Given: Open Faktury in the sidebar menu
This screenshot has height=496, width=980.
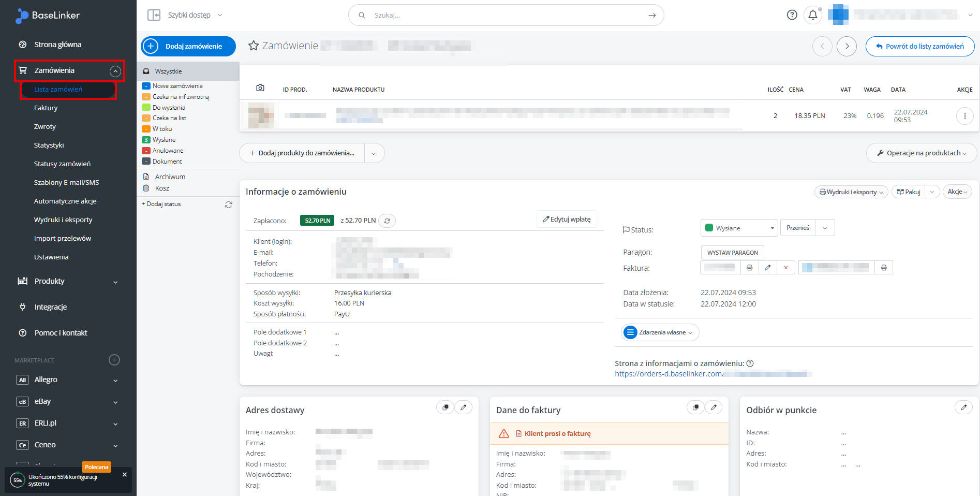Looking at the screenshot, I should [46, 108].
